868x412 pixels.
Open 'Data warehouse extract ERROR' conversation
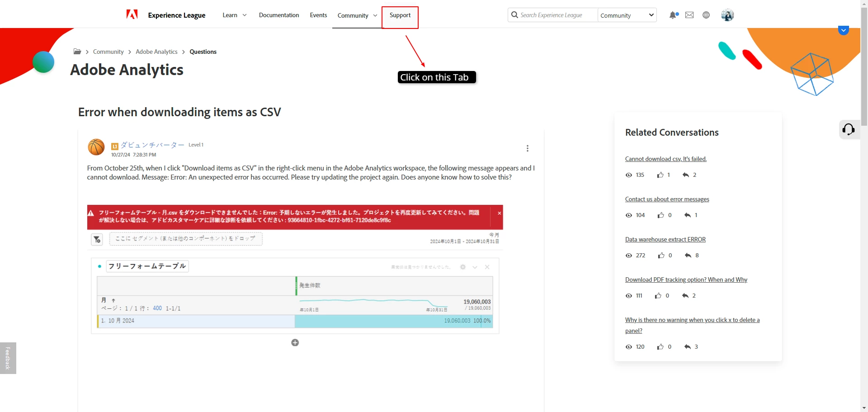[x=665, y=239]
